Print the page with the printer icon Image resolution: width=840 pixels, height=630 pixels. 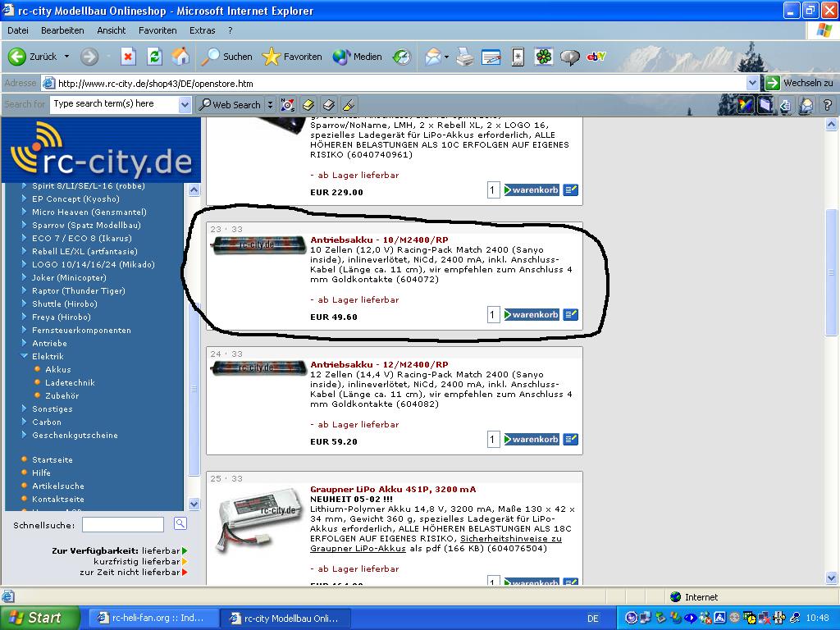[465, 57]
